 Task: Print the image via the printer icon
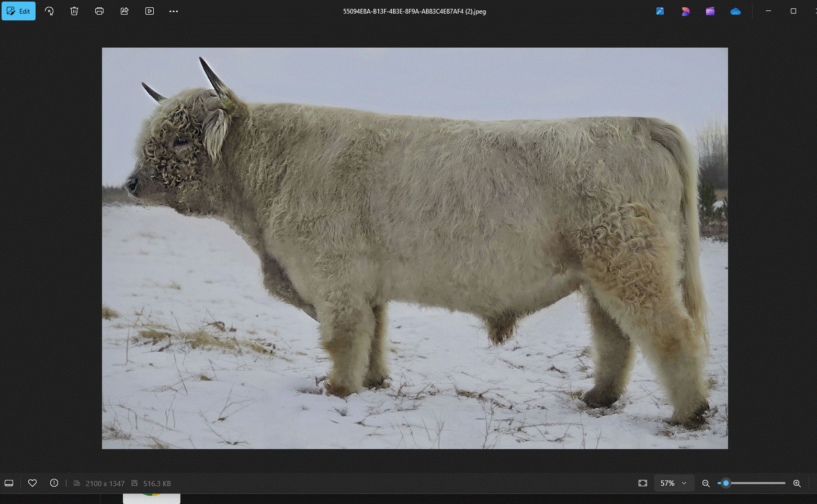99,11
